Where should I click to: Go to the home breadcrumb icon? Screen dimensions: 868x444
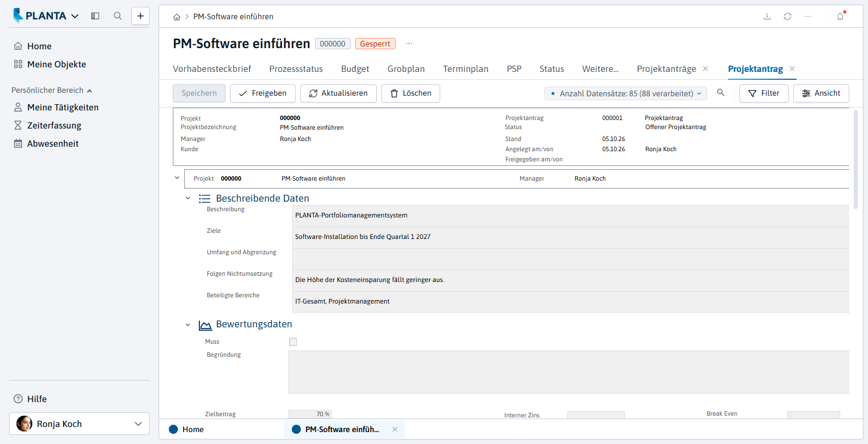point(177,17)
